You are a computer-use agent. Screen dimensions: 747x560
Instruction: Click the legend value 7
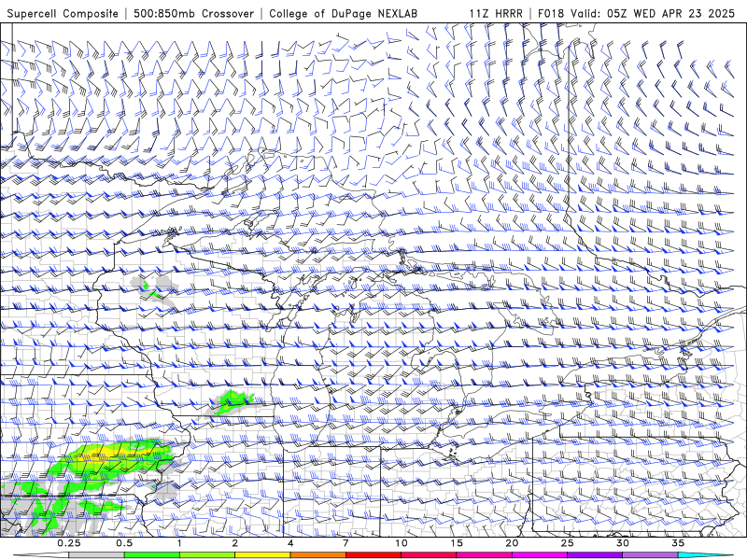(x=345, y=543)
